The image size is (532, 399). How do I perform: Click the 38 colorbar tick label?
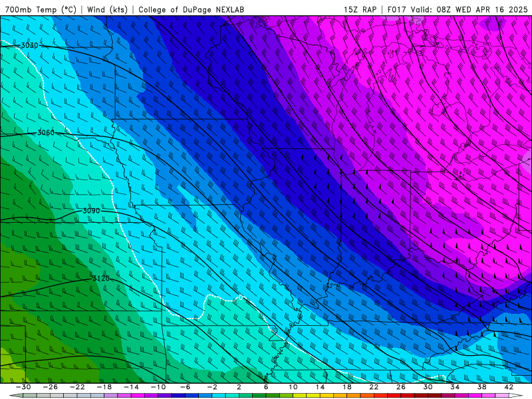pyautogui.click(x=481, y=387)
